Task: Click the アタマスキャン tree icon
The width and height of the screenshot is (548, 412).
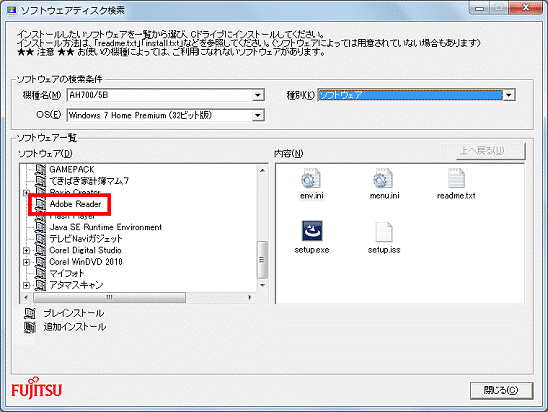Action: tap(41, 285)
